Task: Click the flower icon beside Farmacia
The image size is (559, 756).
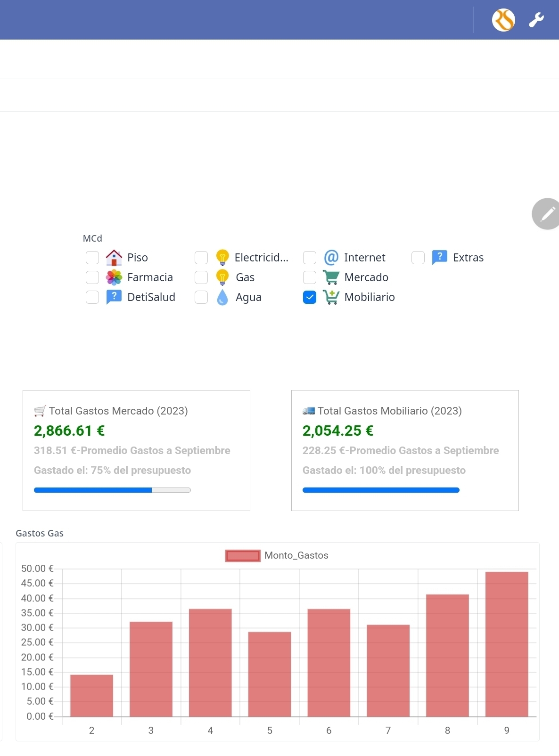Action: click(114, 277)
